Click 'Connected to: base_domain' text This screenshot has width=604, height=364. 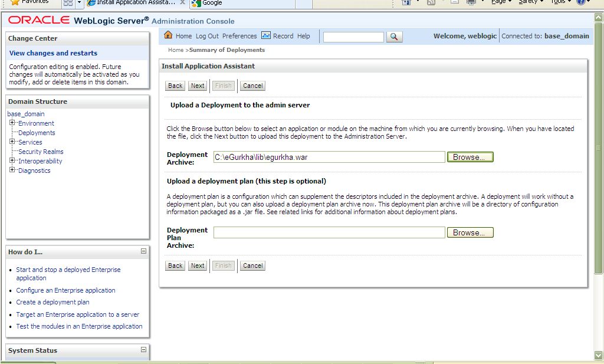[x=545, y=36]
